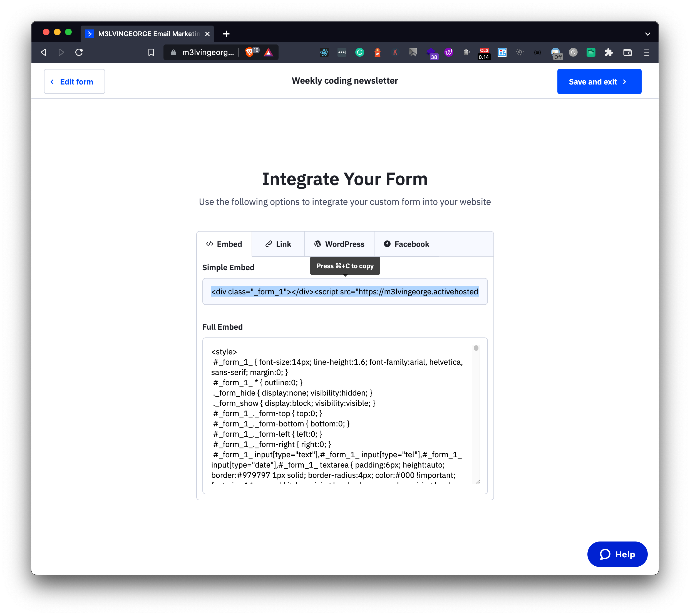This screenshot has height=616, width=690.
Task: Click the Full Embed textarea resize handle
Action: coord(477,482)
